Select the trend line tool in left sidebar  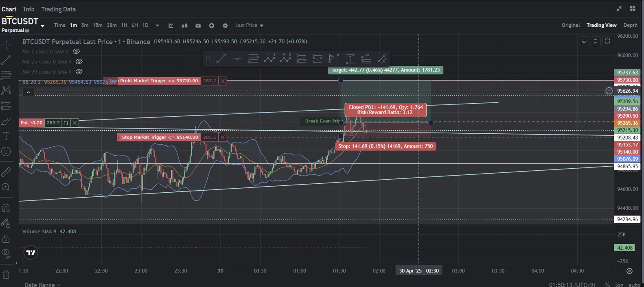tap(6, 60)
